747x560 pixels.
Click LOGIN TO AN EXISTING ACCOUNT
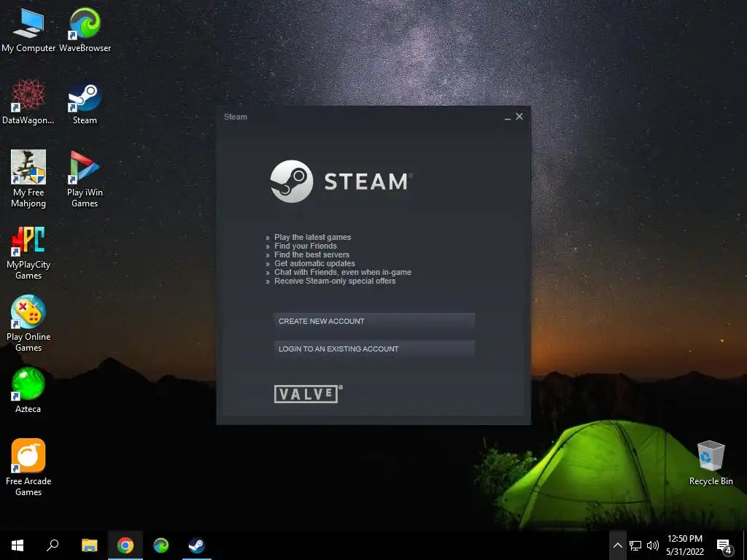click(374, 349)
